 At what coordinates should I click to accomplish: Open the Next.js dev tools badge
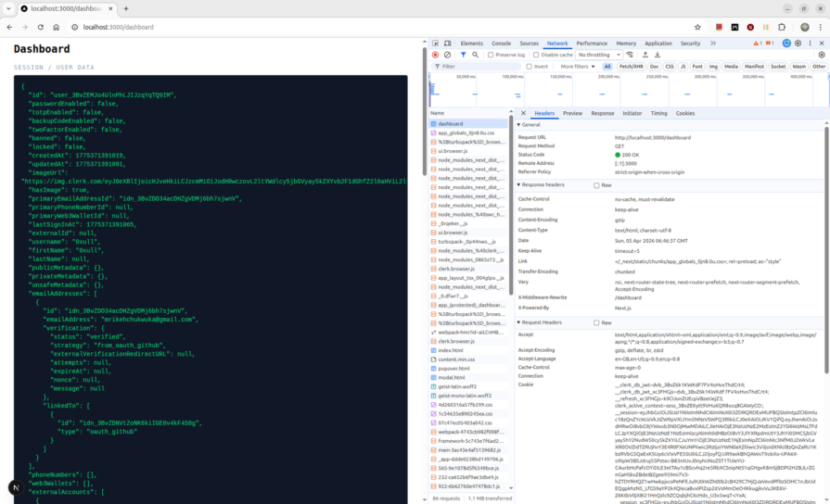pyautogui.click(x=16, y=487)
